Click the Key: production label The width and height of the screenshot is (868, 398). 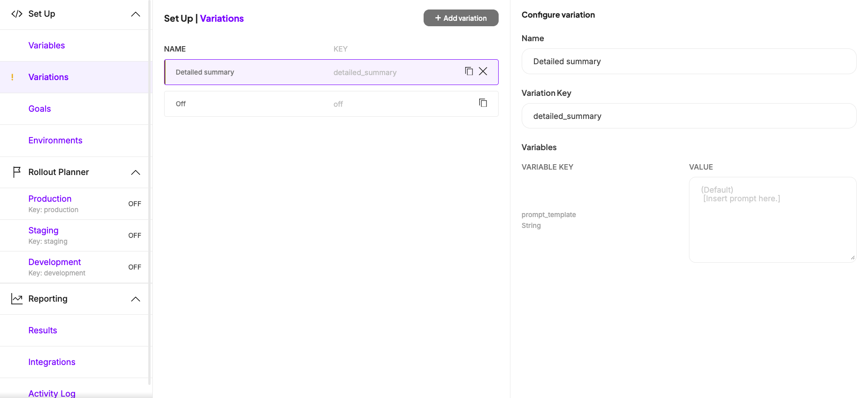(53, 210)
